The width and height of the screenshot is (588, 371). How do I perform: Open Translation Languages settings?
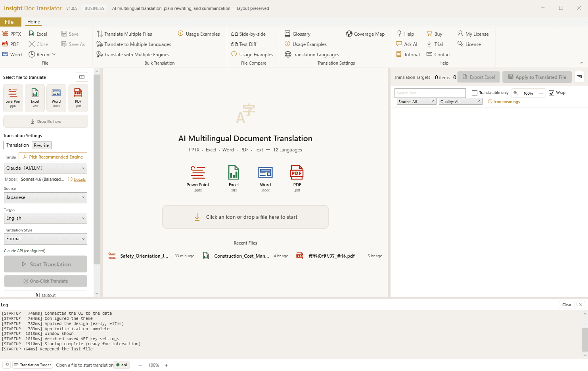tap(312, 55)
